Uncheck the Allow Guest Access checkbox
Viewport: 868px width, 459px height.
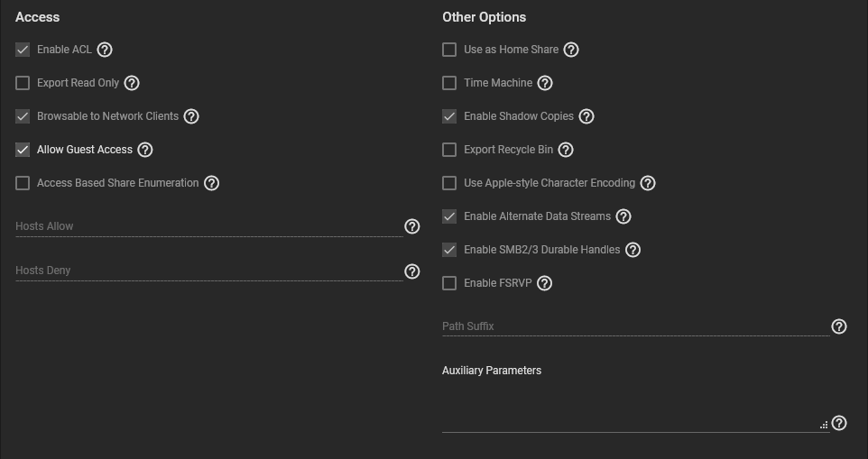23,150
